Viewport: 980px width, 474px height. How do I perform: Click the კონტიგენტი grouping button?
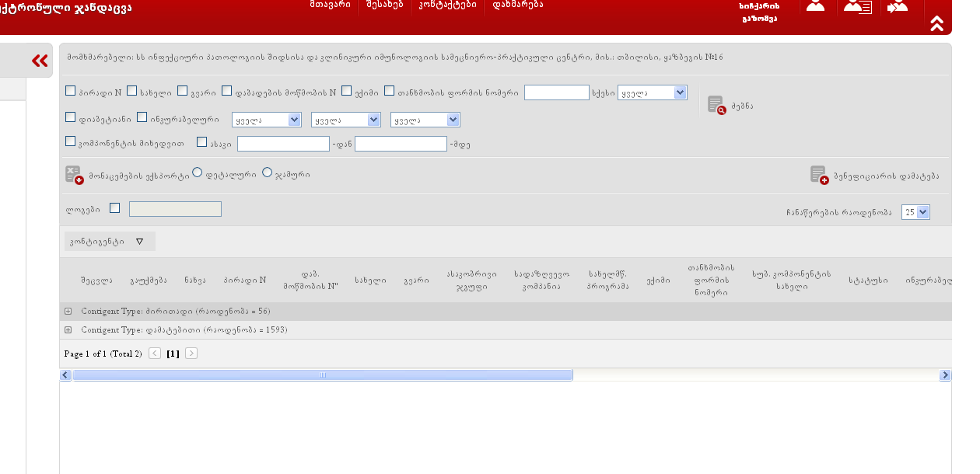(x=107, y=242)
